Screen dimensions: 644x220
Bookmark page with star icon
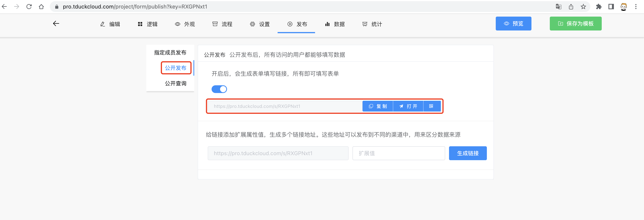tap(583, 7)
